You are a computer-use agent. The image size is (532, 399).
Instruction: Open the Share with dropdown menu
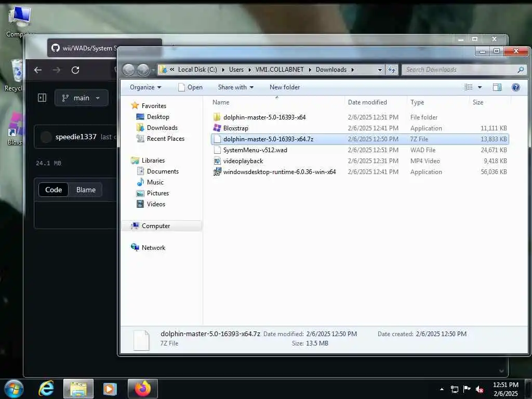point(235,87)
